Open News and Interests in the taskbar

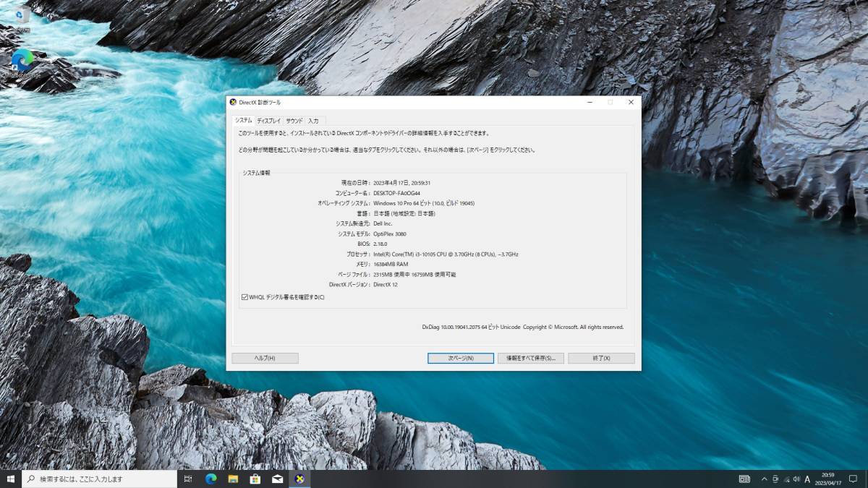coord(744,479)
